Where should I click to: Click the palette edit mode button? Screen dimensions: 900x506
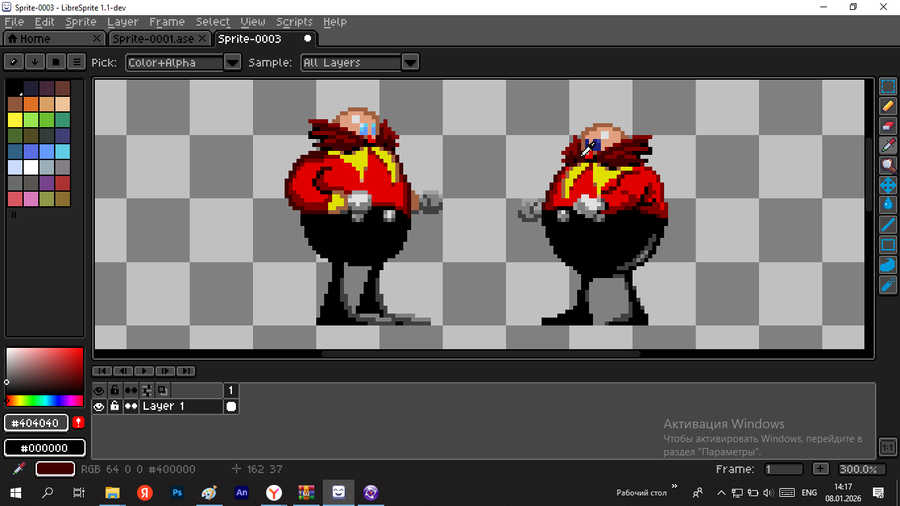point(14,62)
